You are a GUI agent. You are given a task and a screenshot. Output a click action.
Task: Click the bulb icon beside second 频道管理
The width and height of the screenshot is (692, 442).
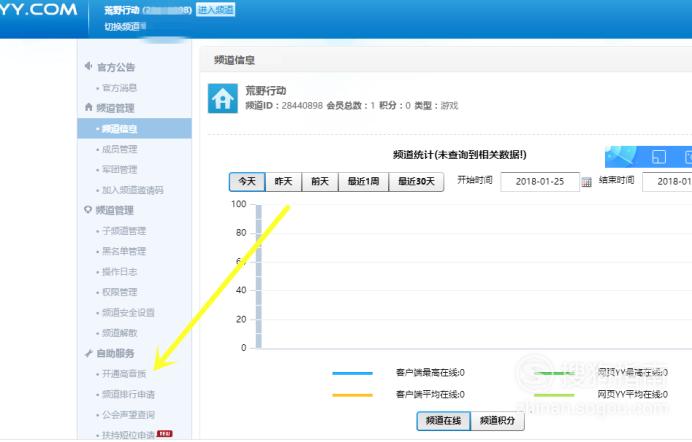88,210
